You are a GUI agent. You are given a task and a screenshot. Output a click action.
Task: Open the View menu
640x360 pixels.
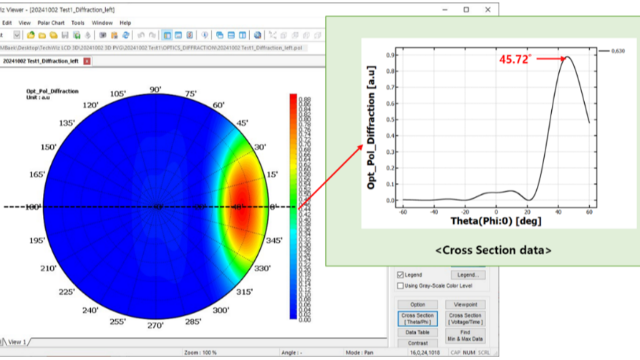24,23
